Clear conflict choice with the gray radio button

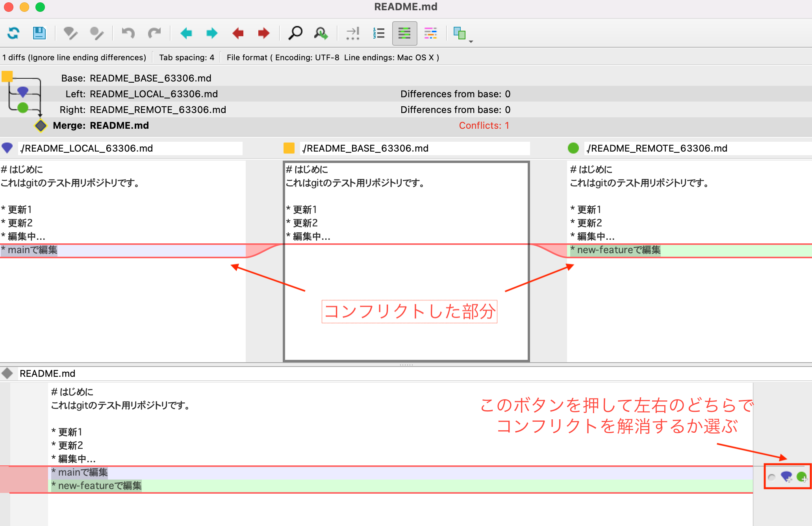(771, 478)
